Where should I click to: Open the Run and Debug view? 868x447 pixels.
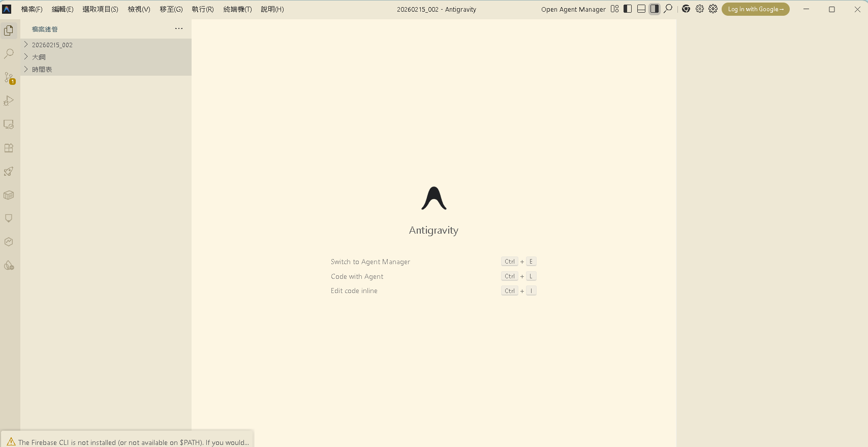(x=9, y=101)
